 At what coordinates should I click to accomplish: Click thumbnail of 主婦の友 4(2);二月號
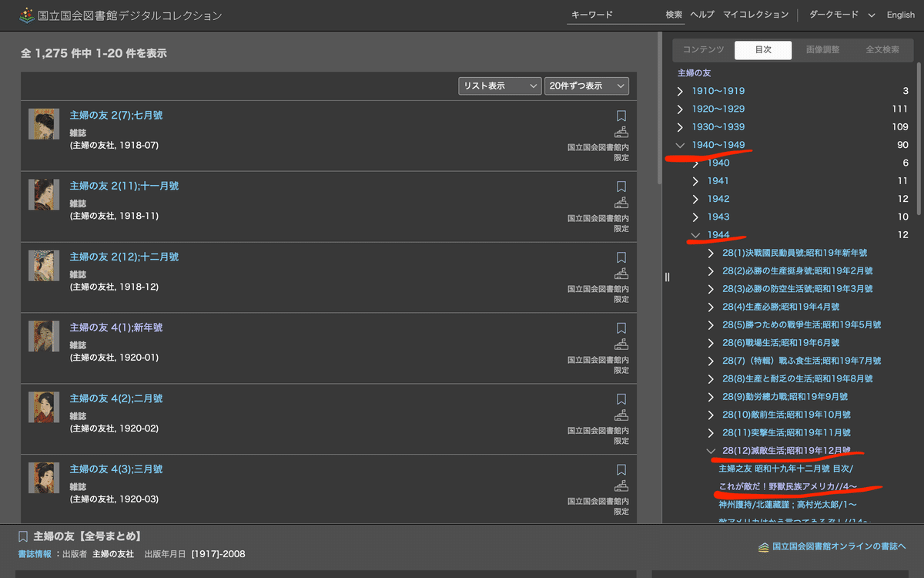click(44, 408)
